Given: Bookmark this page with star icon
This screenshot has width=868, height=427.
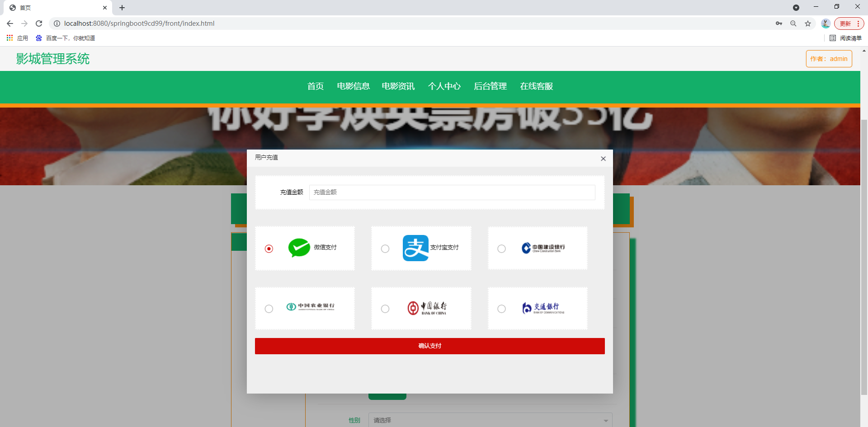Looking at the screenshot, I should pyautogui.click(x=808, y=23).
